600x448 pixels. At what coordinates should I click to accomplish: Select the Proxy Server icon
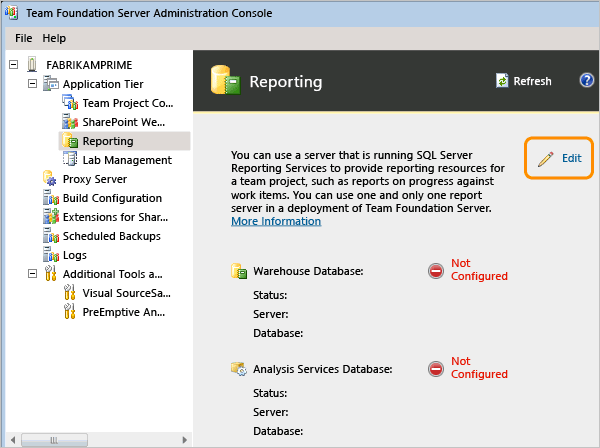point(50,179)
